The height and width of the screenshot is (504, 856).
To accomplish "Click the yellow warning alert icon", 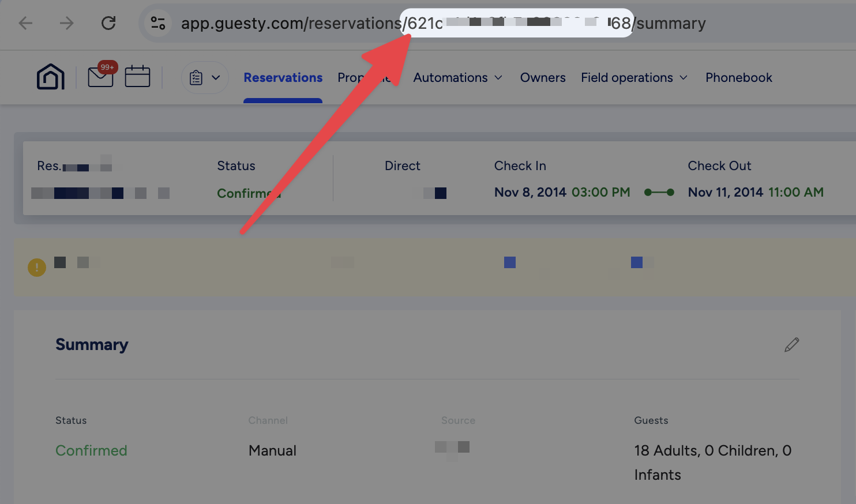I will pos(37,267).
